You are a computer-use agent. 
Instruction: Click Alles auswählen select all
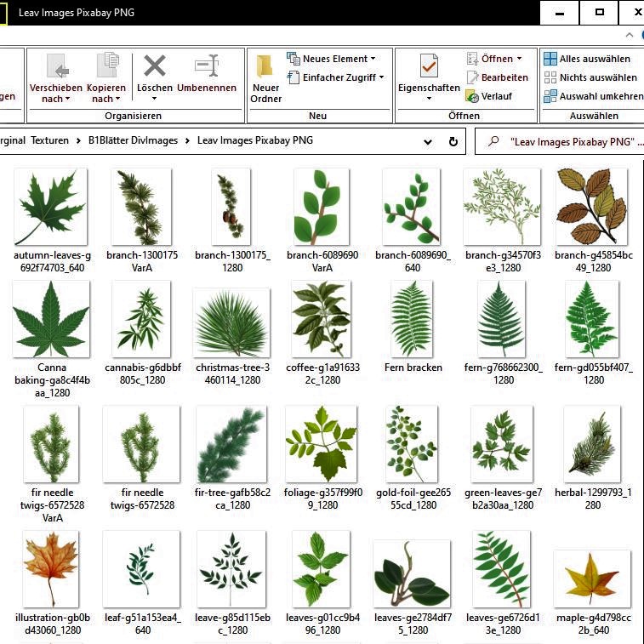[587, 59]
